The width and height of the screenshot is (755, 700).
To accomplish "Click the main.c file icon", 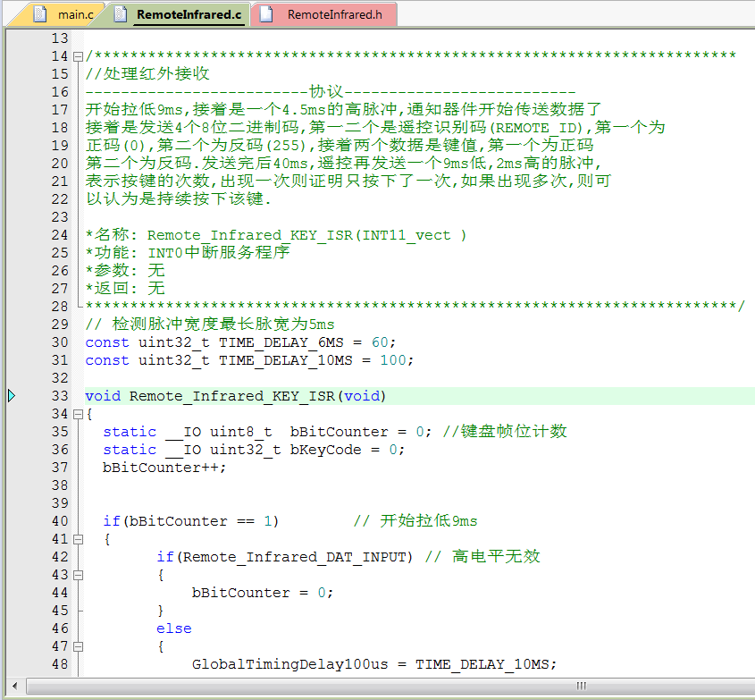I will click(40, 14).
